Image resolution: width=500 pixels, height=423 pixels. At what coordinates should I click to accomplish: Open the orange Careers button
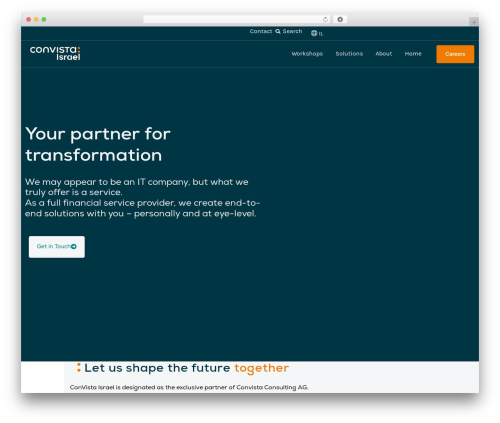pyautogui.click(x=455, y=54)
